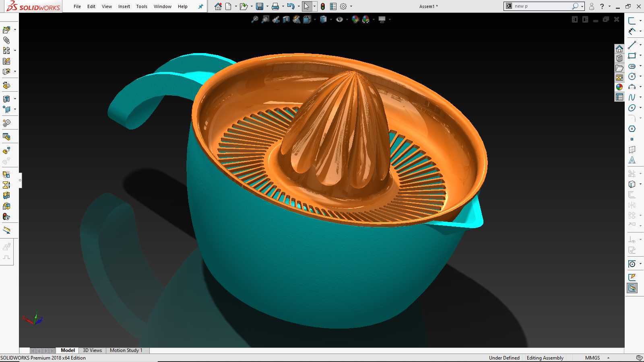Expand Hide/Show Items dropdown arrow
Viewport: 644px width, 362px height.
[x=347, y=19]
